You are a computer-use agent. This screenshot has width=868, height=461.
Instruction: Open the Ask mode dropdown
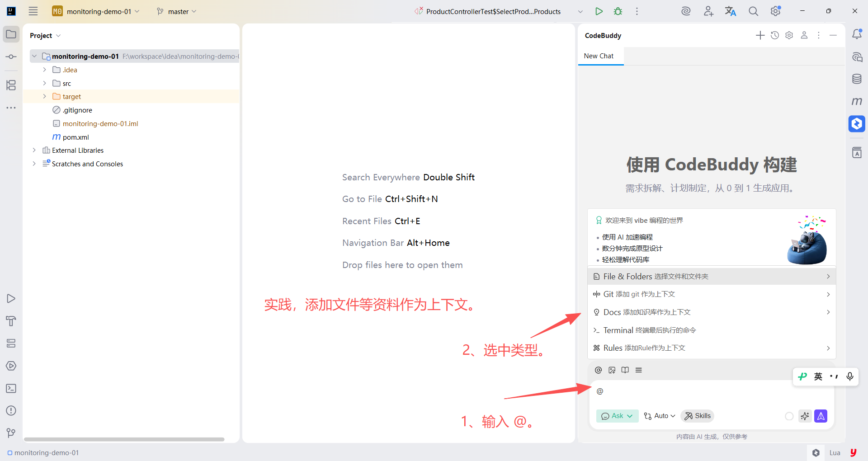click(x=618, y=416)
